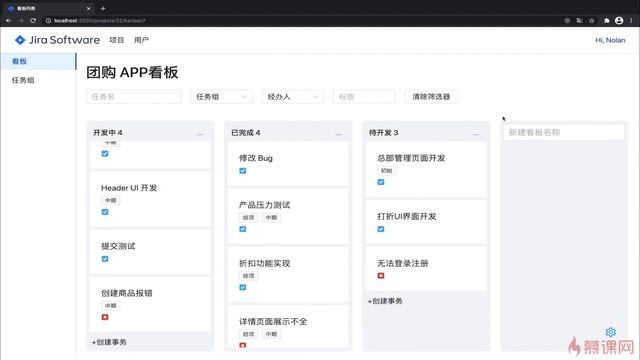Focus the 标签 filter field
The width and height of the screenshot is (640, 360).
364,97
